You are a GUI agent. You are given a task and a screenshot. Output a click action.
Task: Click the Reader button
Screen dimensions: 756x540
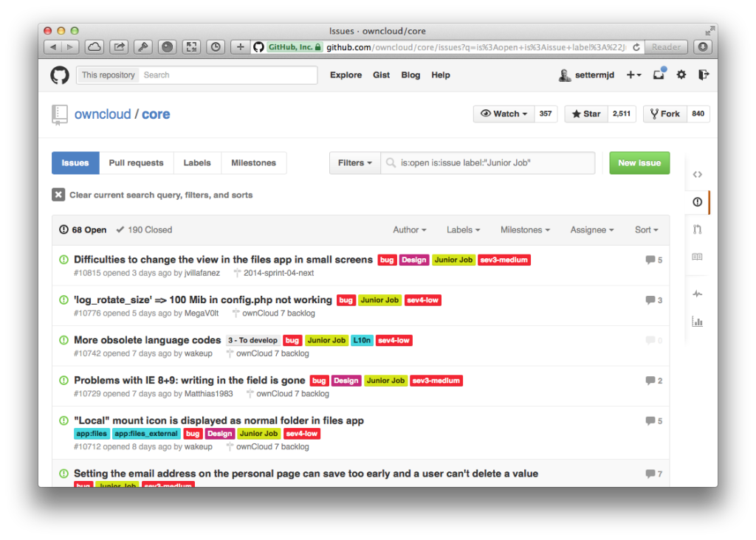click(666, 47)
